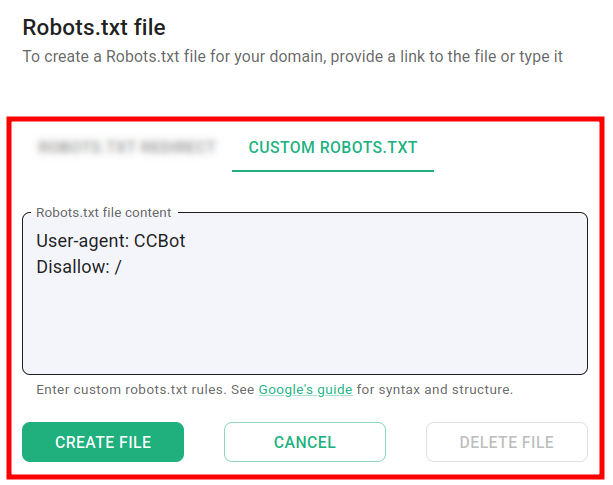Click the Delete File button
Viewport: 613px width, 485px height.
pos(506,442)
